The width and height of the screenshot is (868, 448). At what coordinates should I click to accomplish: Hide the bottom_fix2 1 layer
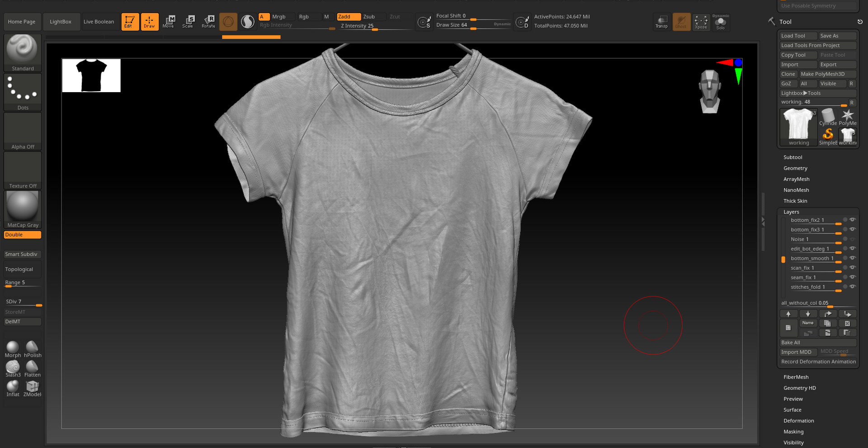853,220
